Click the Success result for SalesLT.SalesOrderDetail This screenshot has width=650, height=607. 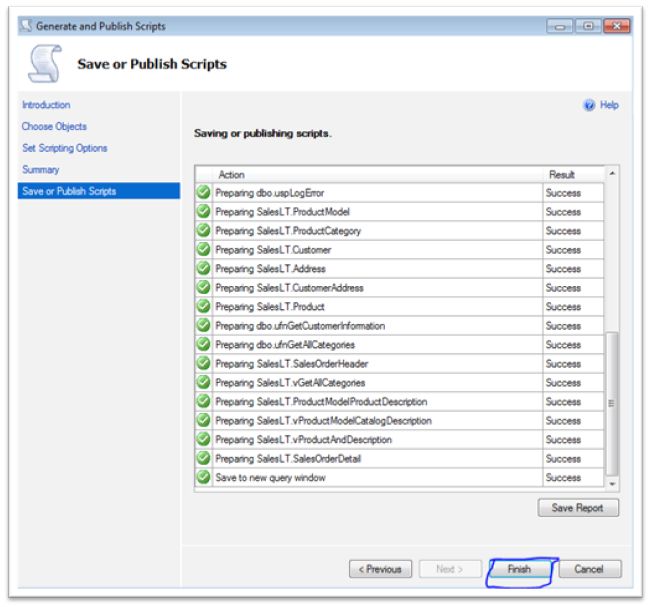(563, 459)
